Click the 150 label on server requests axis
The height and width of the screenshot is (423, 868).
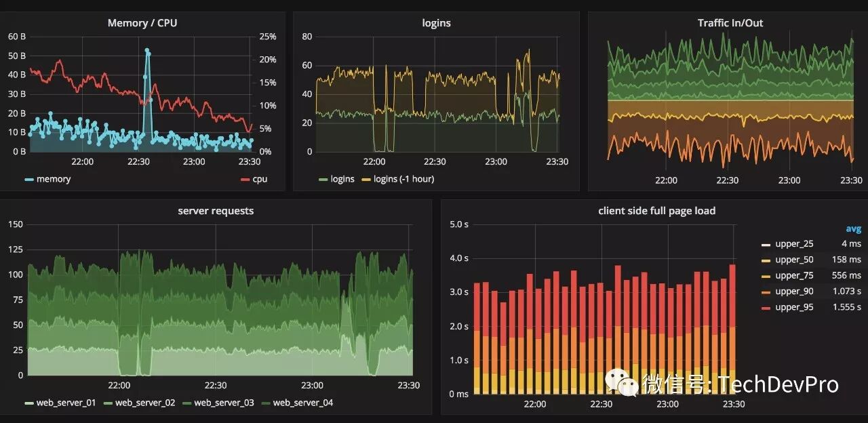coord(15,224)
